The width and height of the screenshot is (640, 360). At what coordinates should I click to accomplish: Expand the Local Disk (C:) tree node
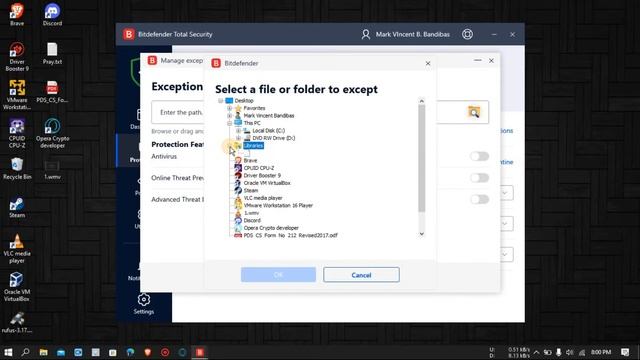tap(238, 131)
